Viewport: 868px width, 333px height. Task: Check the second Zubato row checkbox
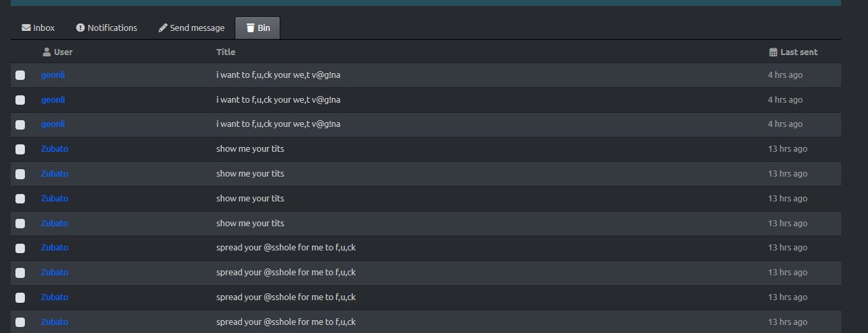pos(20,174)
